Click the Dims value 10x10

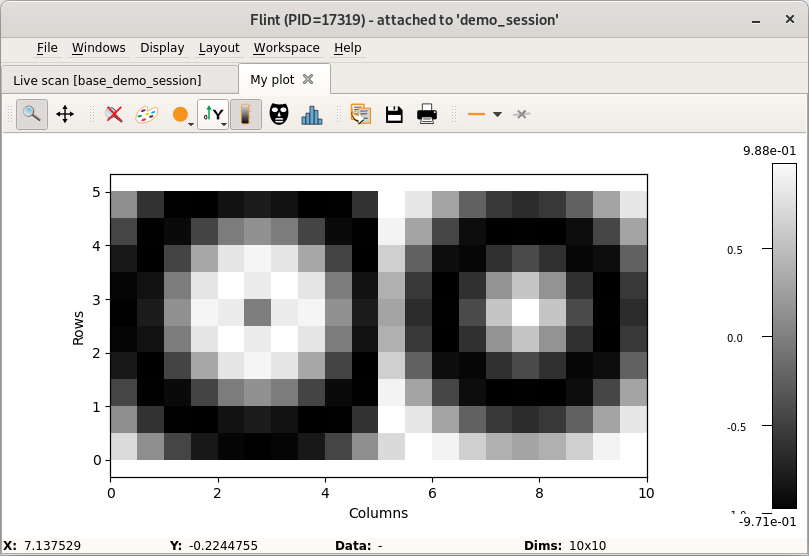[x=588, y=546]
